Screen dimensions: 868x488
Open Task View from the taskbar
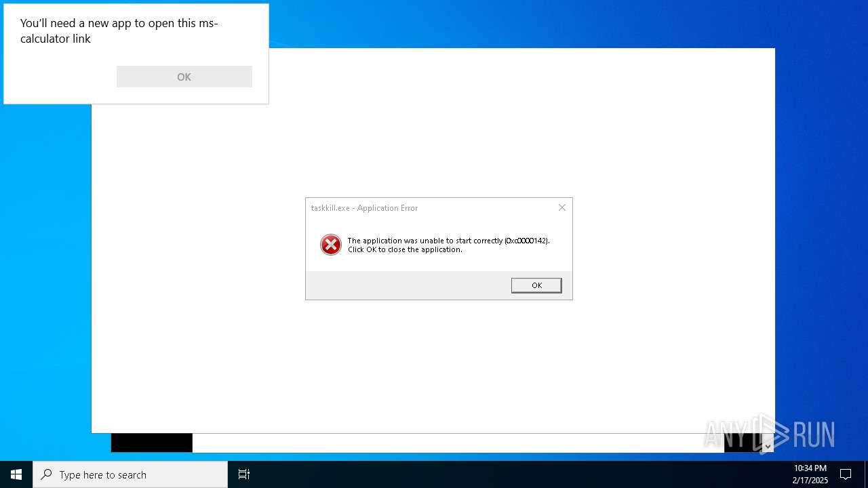244,474
